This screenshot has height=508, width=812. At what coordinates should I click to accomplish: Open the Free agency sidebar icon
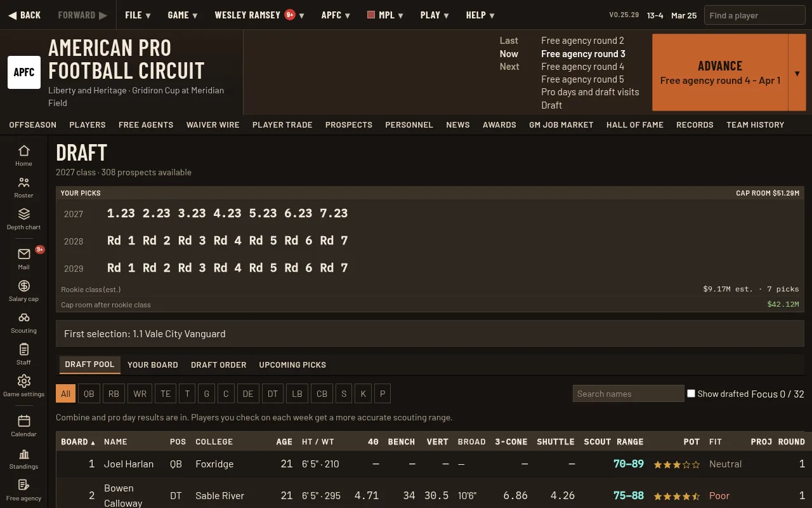tap(23, 490)
